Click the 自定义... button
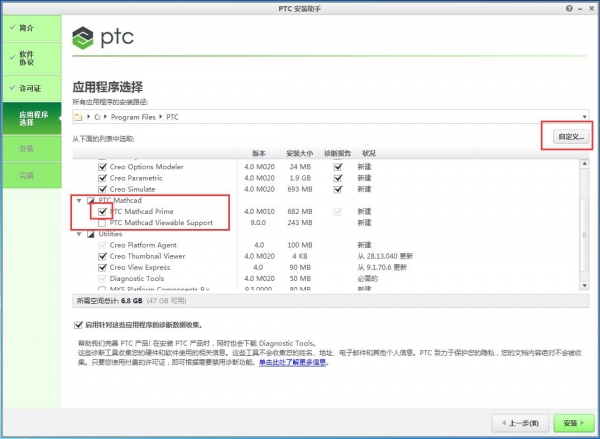Image resolution: width=600 pixels, height=439 pixels. [x=571, y=136]
